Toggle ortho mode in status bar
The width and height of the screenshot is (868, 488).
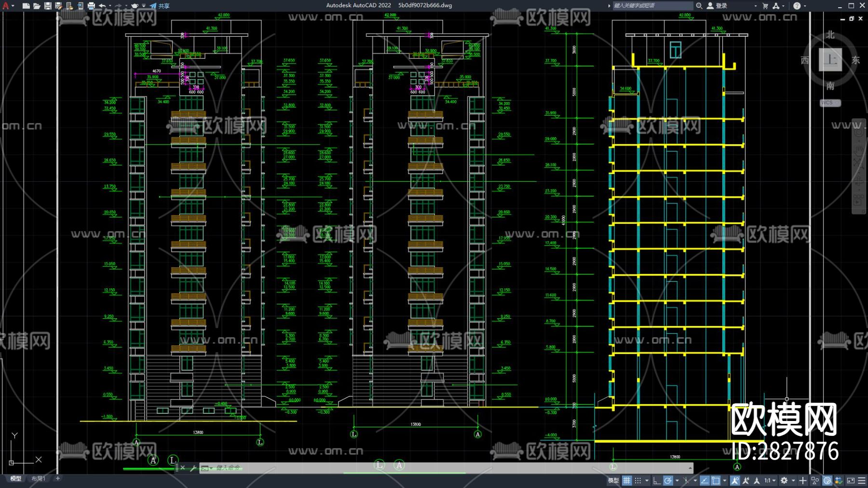pyautogui.click(x=657, y=480)
